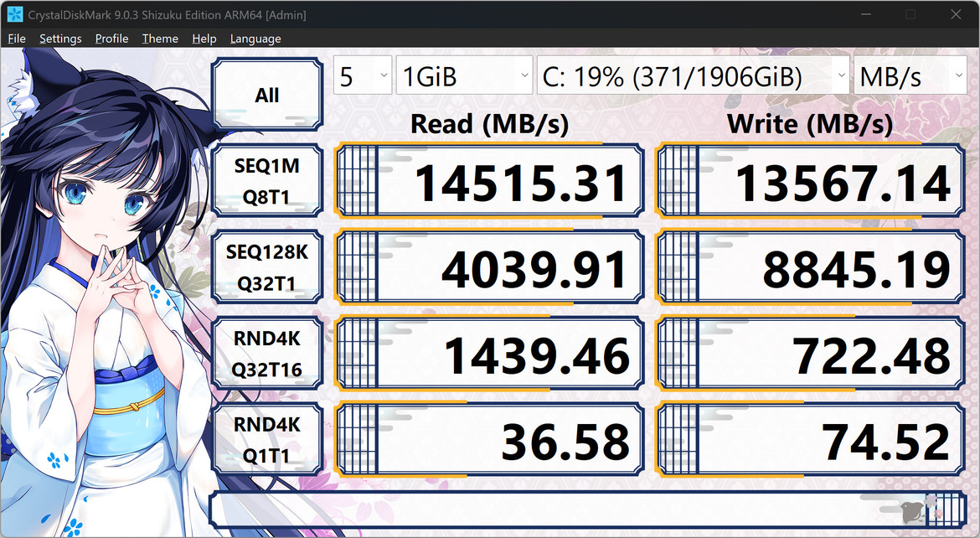Select the SEQ128K write result 8845.19
980x538 pixels.
[x=810, y=267]
